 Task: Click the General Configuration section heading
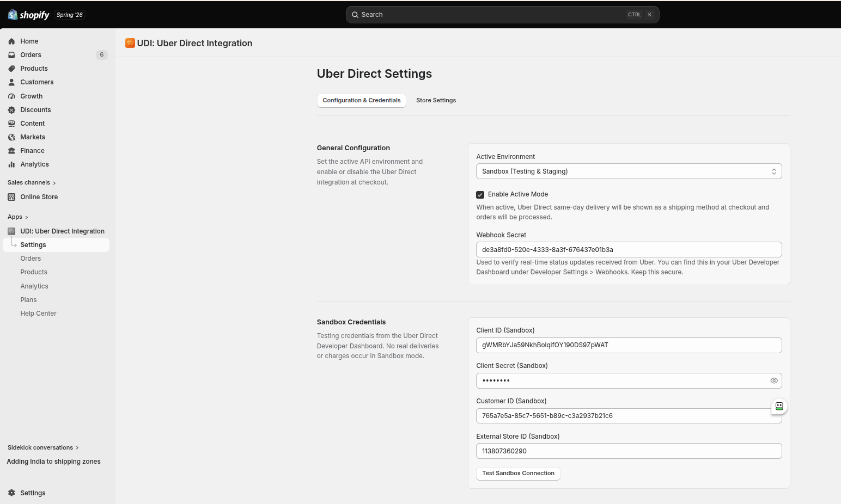[x=354, y=148]
